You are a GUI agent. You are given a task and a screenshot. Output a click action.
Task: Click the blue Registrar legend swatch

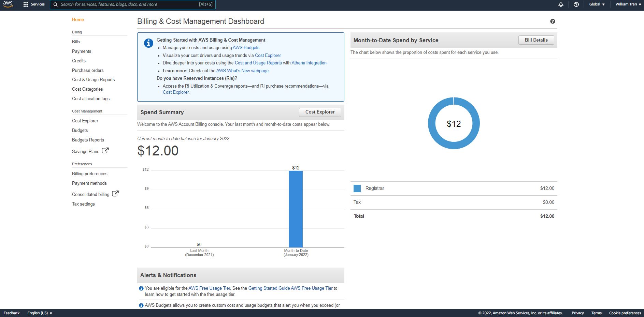[357, 188]
